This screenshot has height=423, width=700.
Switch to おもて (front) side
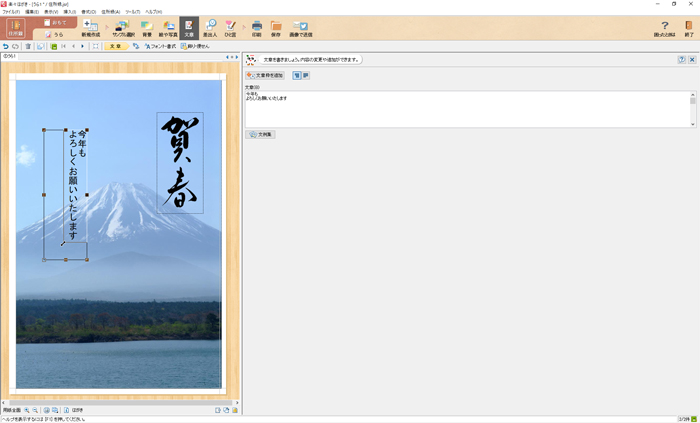(58, 22)
